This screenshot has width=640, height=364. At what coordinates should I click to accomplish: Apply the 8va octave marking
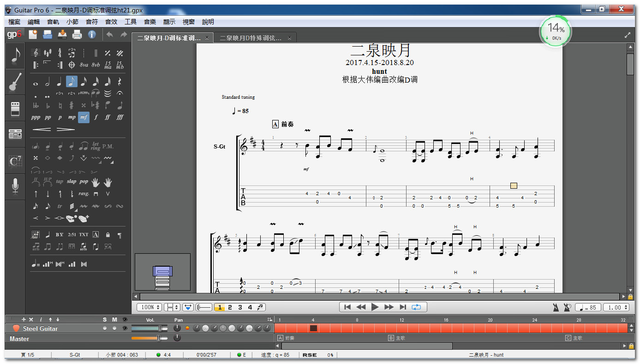84,65
